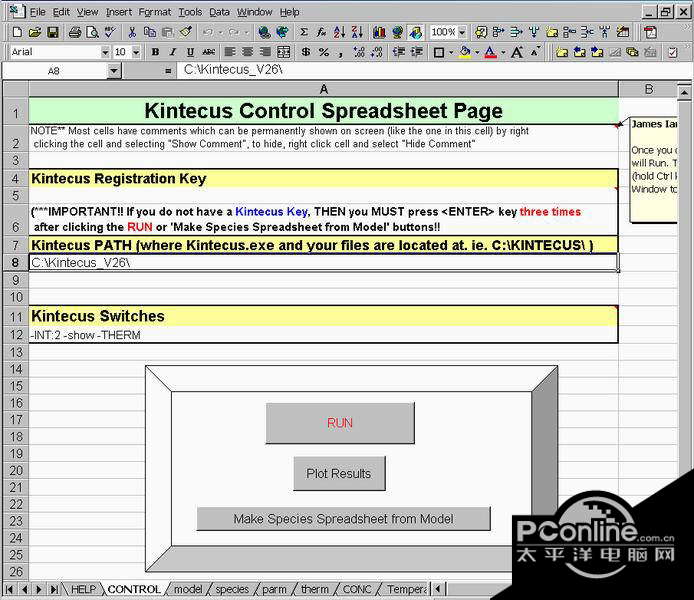Image resolution: width=694 pixels, height=600 pixels.
Task: Toggle Align Right
Action: coord(265,52)
